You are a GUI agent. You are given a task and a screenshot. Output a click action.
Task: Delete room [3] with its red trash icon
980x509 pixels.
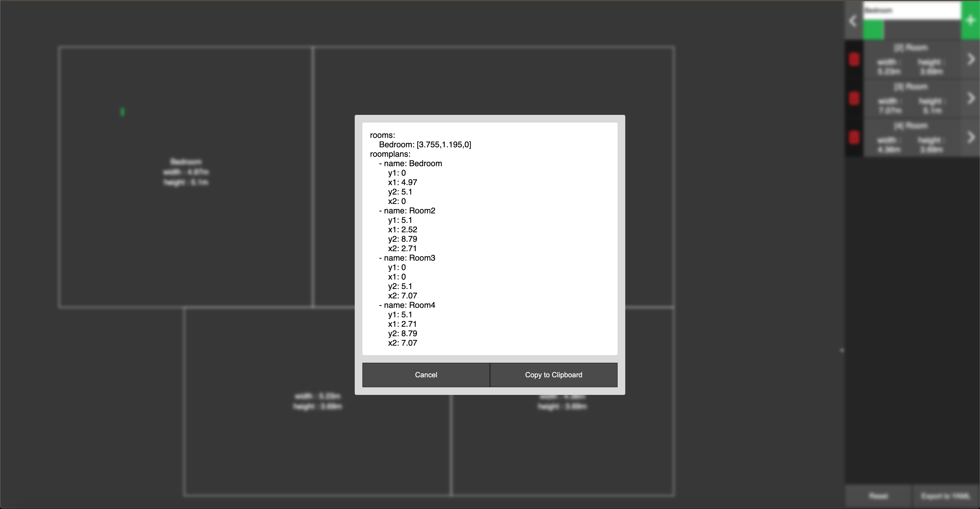854,99
